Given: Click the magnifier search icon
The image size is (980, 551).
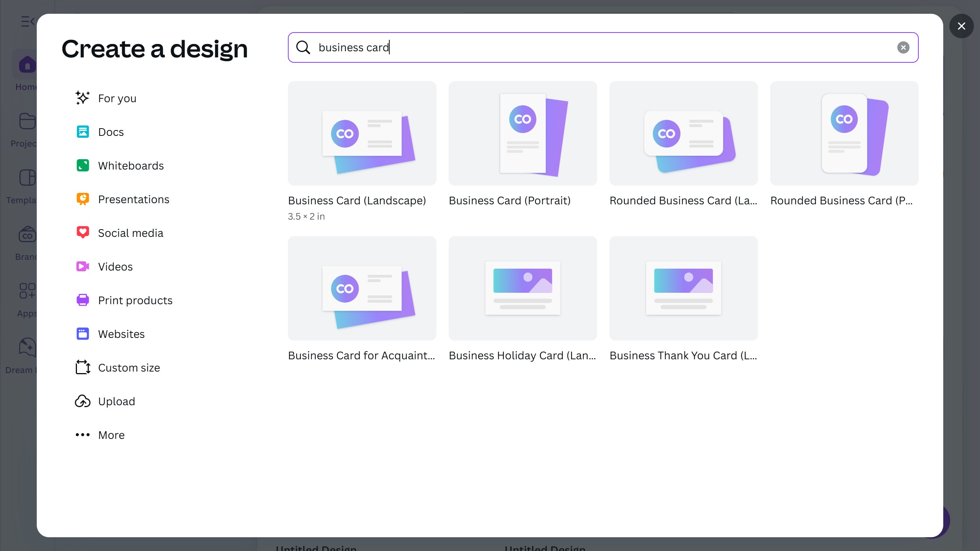Looking at the screenshot, I should 303,47.
